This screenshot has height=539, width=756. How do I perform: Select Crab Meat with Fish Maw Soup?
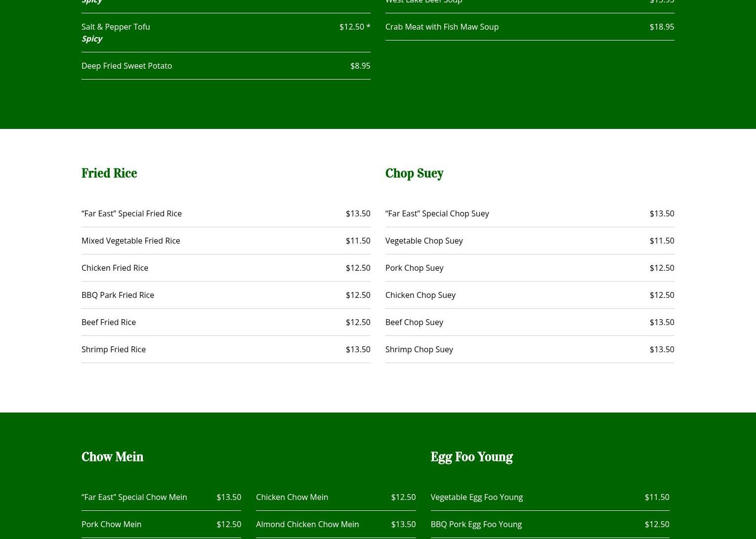tap(442, 27)
